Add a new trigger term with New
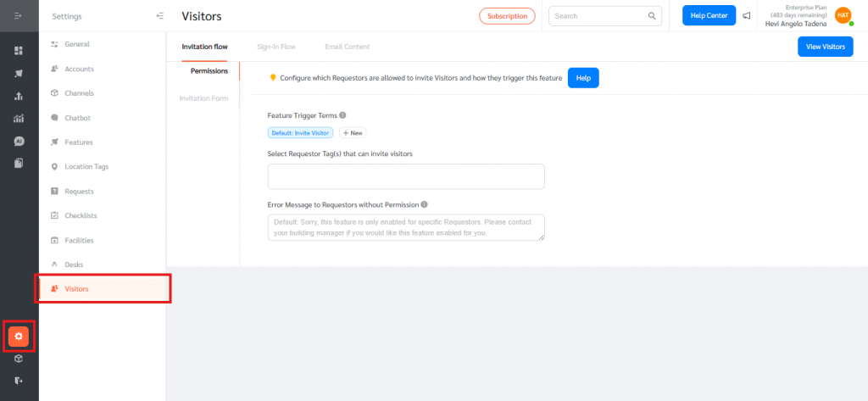 353,133
